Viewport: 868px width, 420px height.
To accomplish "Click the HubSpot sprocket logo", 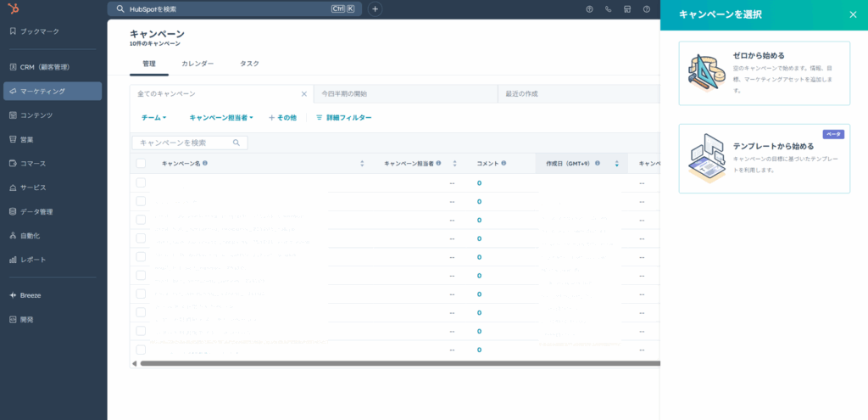I will [x=13, y=8].
